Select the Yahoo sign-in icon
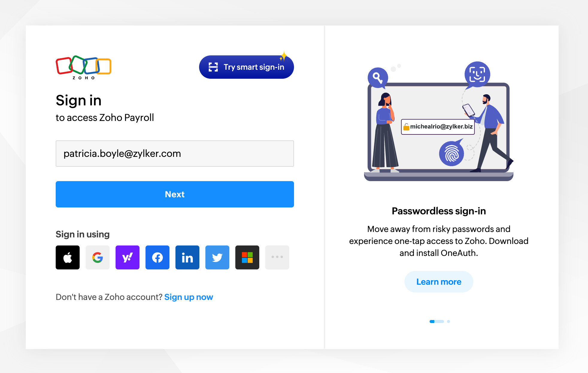Image resolution: width=588 pixels, height=373 pixels. [127, 257]
